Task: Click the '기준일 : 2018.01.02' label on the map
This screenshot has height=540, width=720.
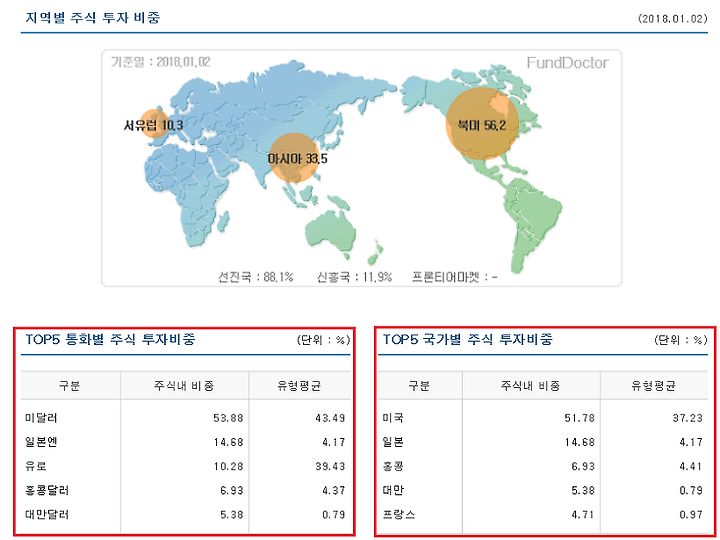Action: coord(160,62)
